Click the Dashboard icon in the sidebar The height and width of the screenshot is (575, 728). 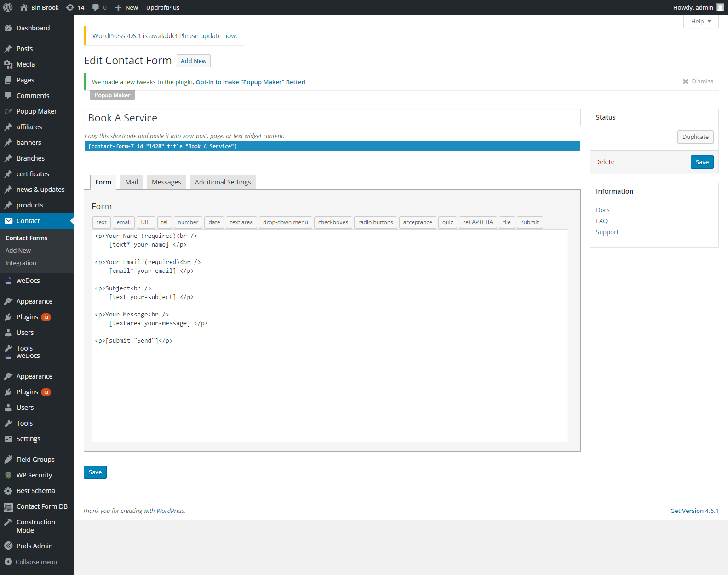click(8, 28)
